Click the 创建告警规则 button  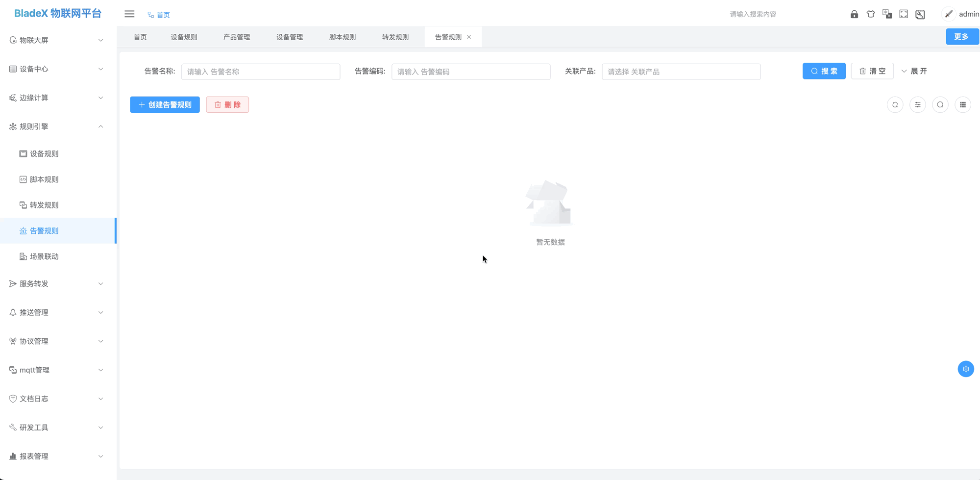165,104
